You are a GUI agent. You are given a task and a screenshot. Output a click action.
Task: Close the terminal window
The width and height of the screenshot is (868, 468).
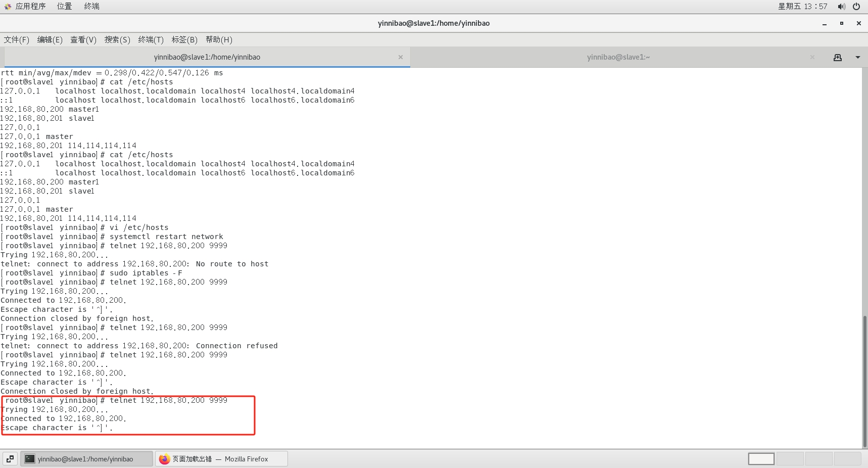859,23
